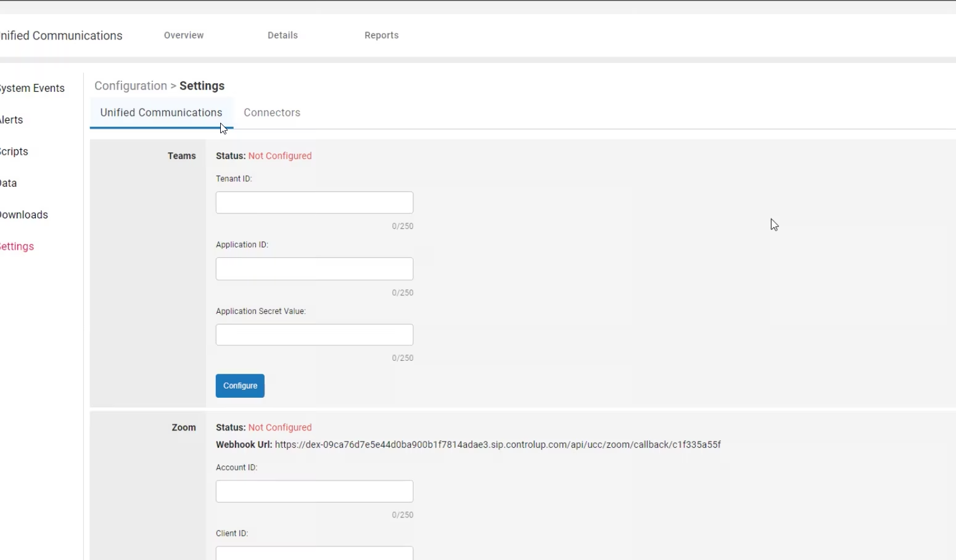Click the Settings breadcrumb text
The height and width of the screenshot is (560, 956).
click(202, 86)
